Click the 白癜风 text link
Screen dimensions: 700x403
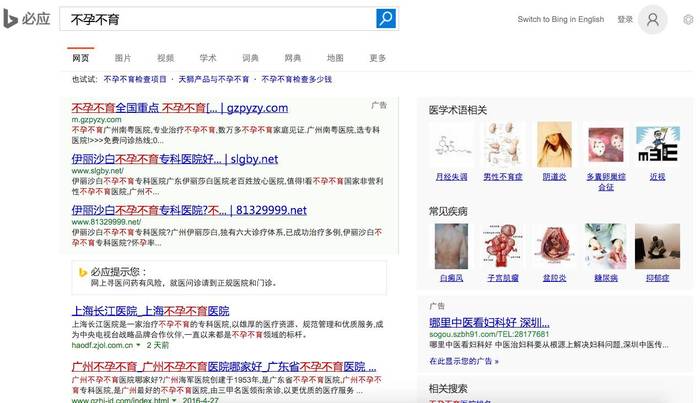coord(451,278)
